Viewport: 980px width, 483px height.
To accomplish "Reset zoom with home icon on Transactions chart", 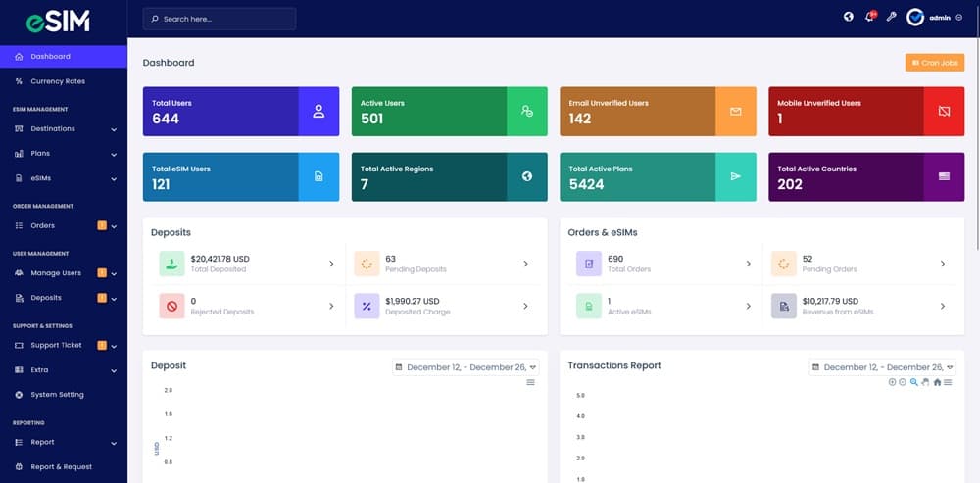I will [x=937, y=382].
